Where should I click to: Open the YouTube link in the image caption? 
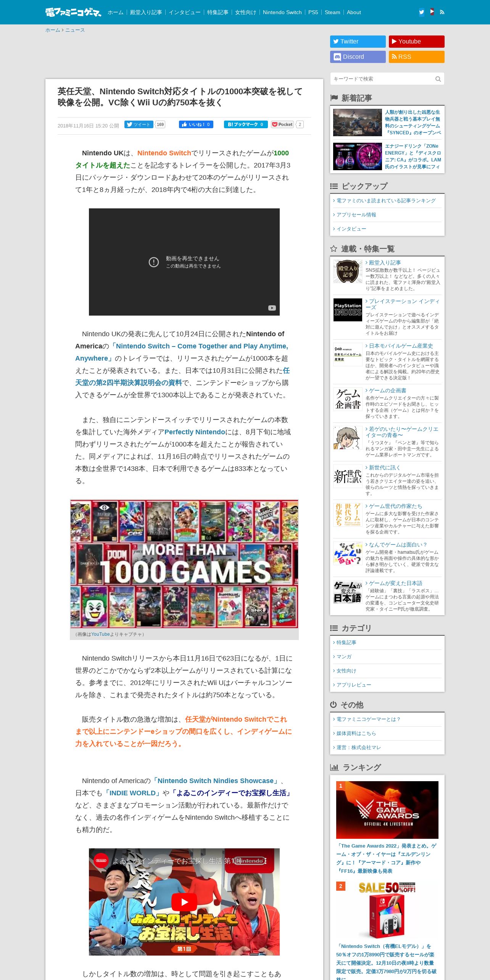click(100, 634)
